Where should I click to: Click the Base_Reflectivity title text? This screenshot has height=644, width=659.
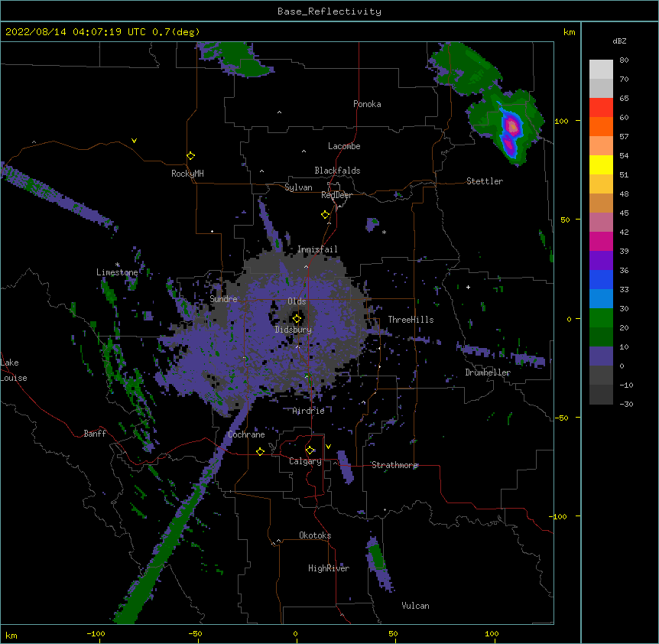point(329,11)
